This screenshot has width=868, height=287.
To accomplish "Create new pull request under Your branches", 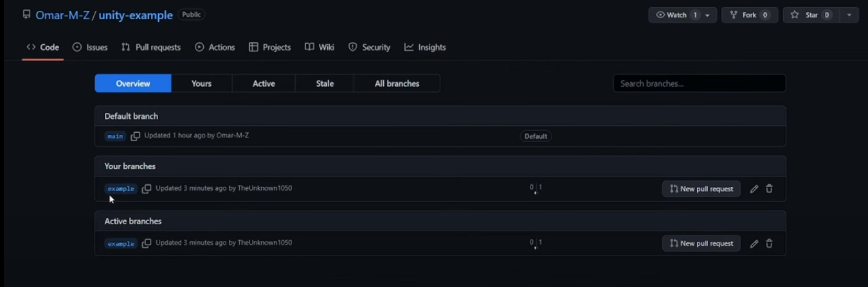I will pos(701,189).
